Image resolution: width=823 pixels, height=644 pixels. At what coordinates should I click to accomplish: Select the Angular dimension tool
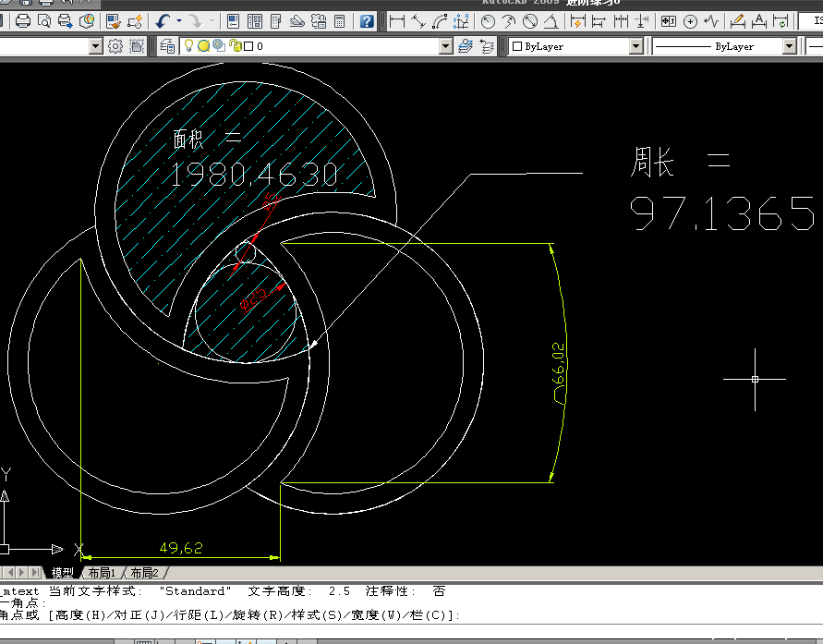point(551,21)
